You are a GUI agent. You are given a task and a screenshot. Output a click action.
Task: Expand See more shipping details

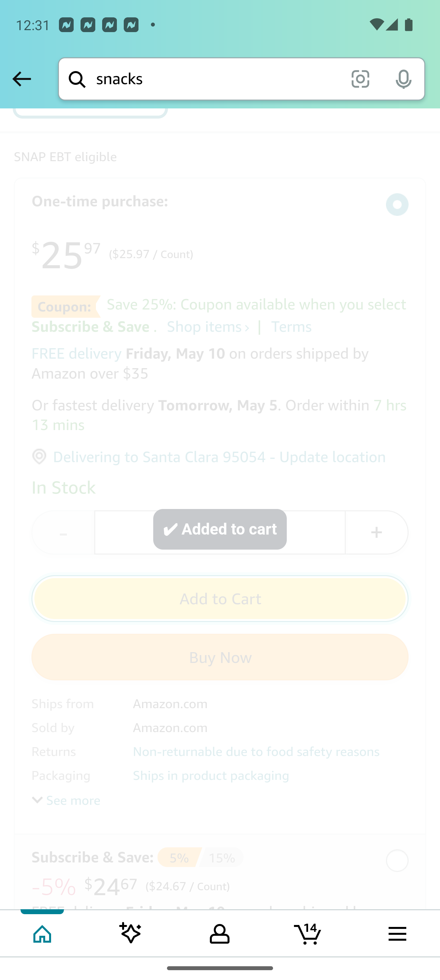pos(66,801)
